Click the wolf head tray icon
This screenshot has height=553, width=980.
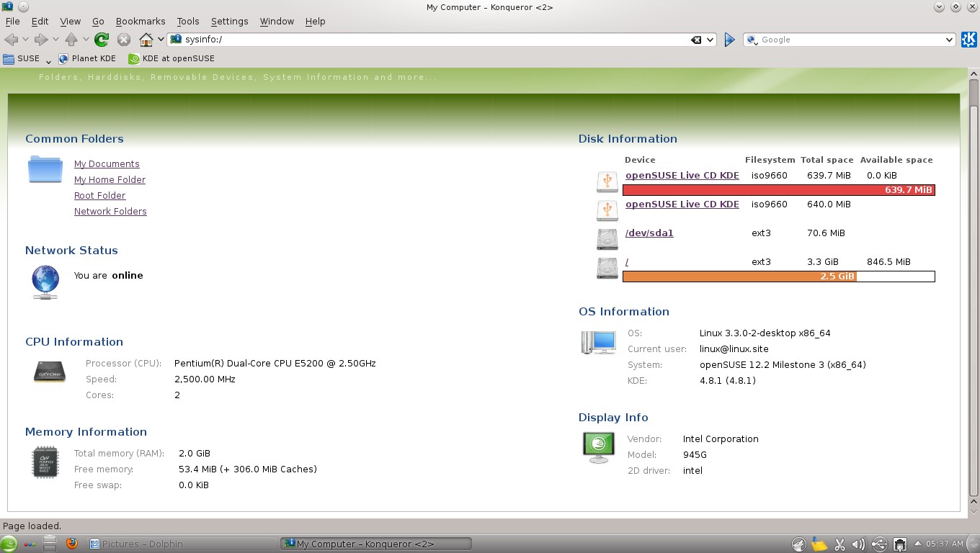[798, 544]
